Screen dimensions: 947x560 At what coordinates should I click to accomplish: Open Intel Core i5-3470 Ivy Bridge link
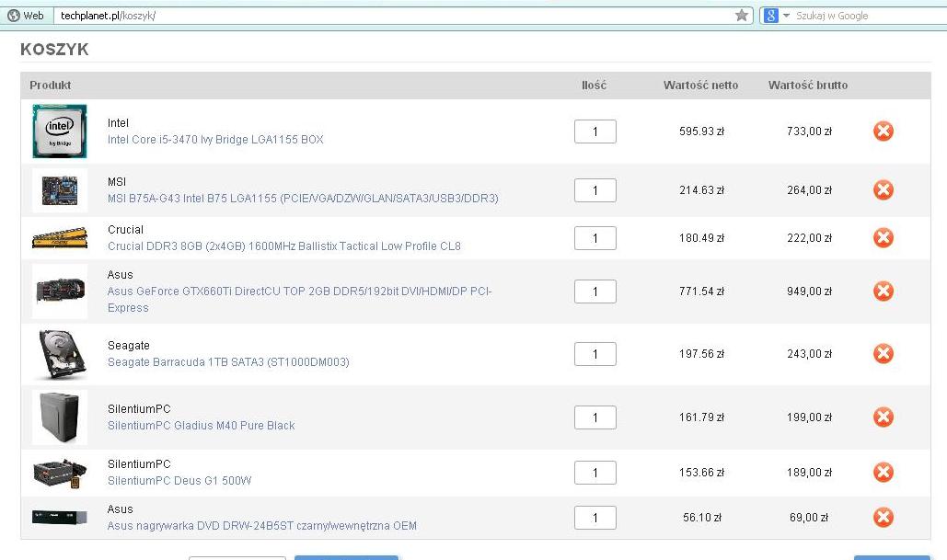coord(215,140)
